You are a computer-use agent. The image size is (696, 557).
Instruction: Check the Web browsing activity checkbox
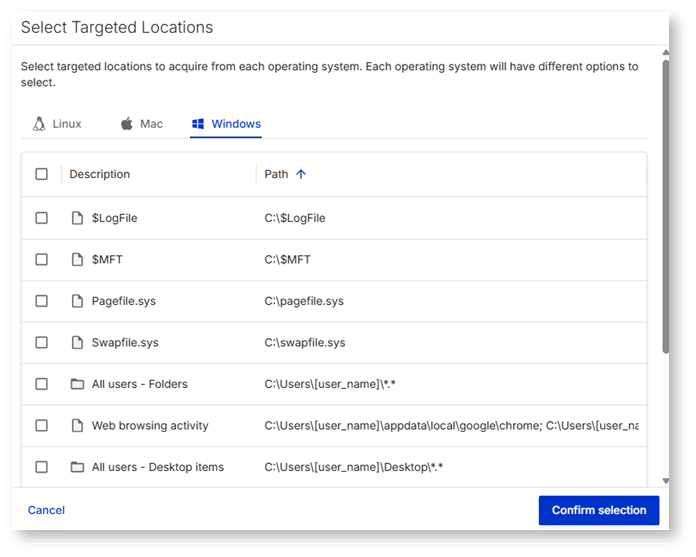coord(42,426)
